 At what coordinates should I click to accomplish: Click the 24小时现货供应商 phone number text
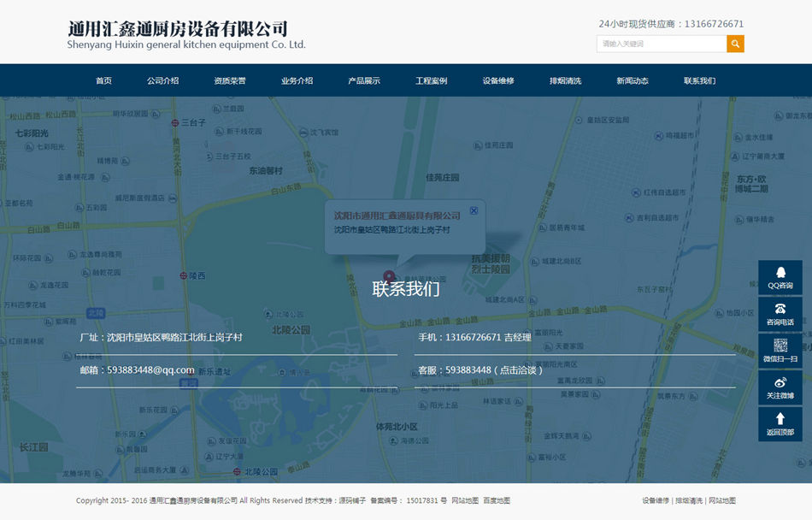(671, 24)
